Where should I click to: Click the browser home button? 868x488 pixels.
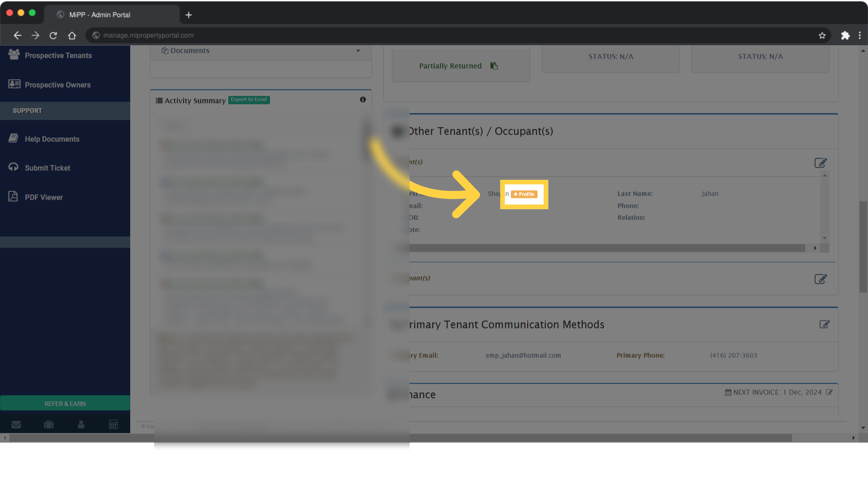72,35
